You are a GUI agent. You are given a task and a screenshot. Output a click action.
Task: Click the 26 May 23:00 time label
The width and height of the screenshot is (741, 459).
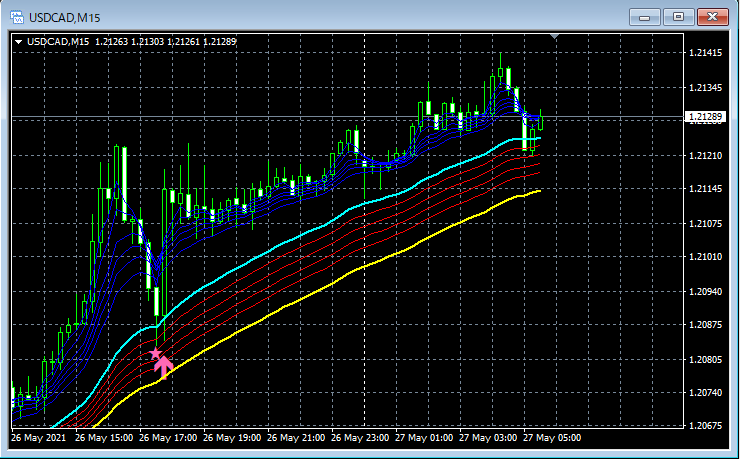pyautogui.click(x=360, y=438)
